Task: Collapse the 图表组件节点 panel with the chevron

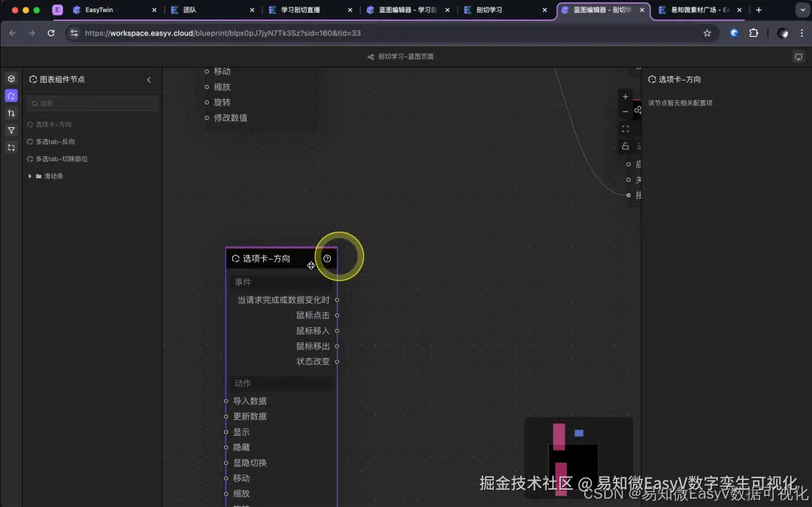Action: point(148,79)
